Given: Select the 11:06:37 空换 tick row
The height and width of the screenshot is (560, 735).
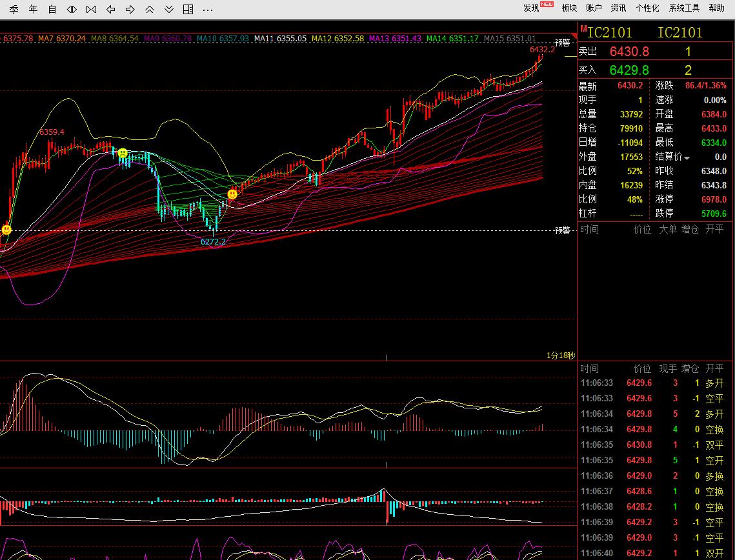Looking at the screenshot, I should point(654,491).
